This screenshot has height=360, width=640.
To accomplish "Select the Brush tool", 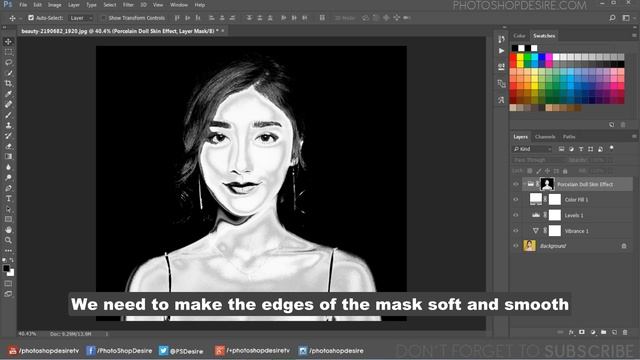I will pyautogui.click(x=8, y=115).
